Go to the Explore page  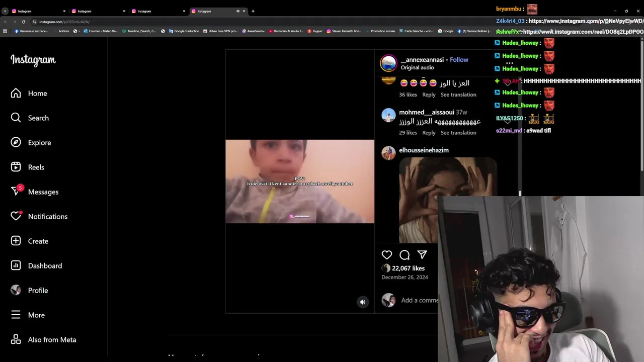(x=31, y=143)
